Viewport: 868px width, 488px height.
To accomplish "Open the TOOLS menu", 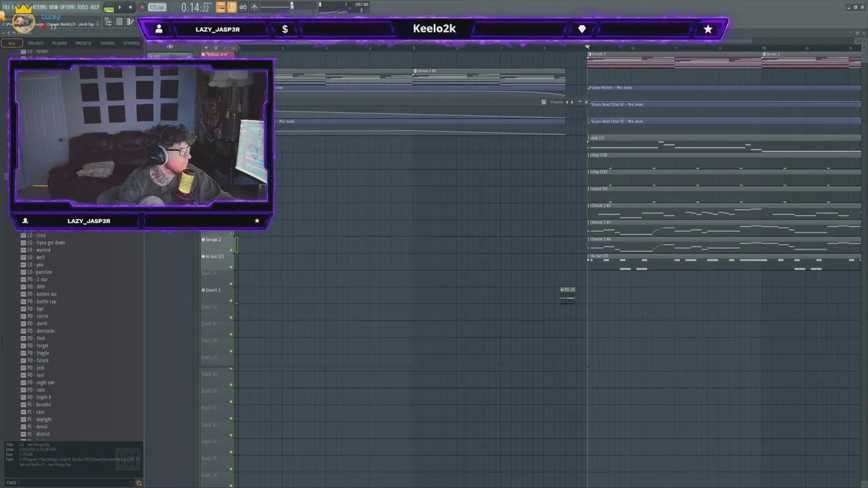I will pos(83,7).
